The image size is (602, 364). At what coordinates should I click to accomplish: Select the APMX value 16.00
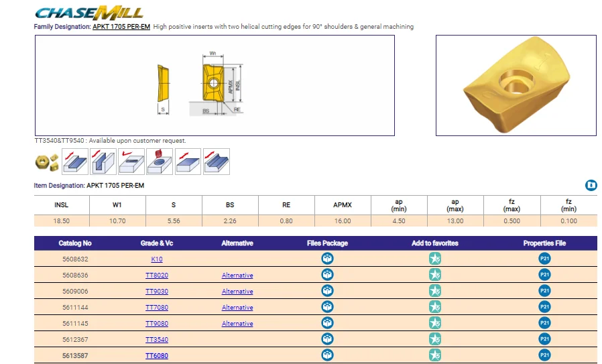coord(343,221)
